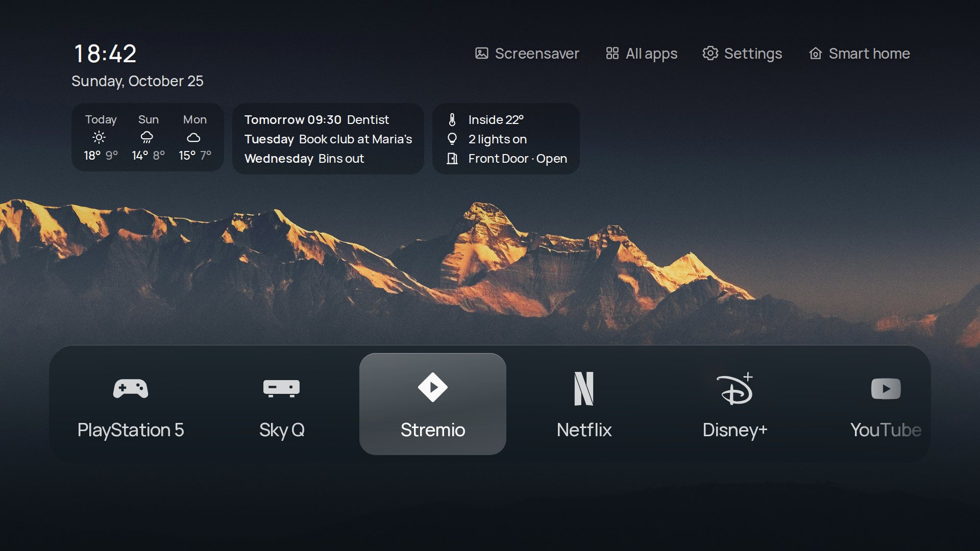
Task: Click the Mon forecast label
Action: point(195,119)
